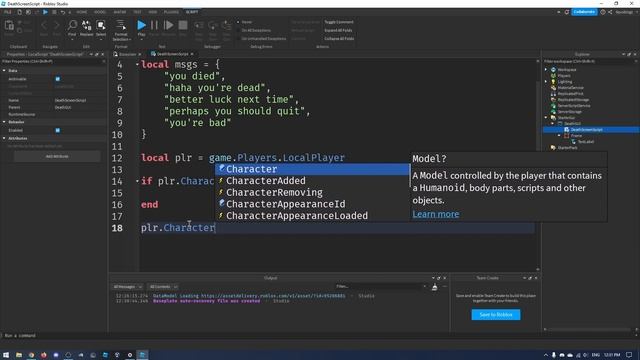This screenshot has height=360, width=640.
Task: Select the Lighting service in Explorer
Action: click(x=564, y=82)
